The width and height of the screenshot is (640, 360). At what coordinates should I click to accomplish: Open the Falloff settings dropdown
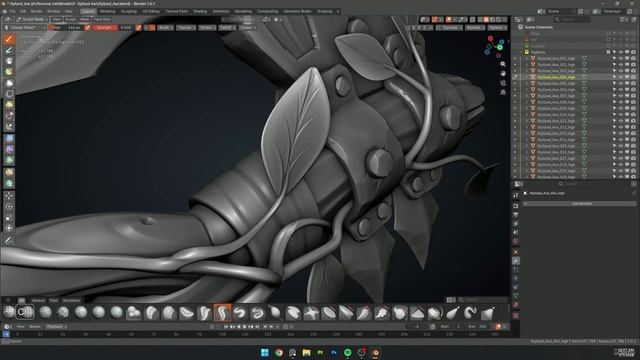(227, 27)
